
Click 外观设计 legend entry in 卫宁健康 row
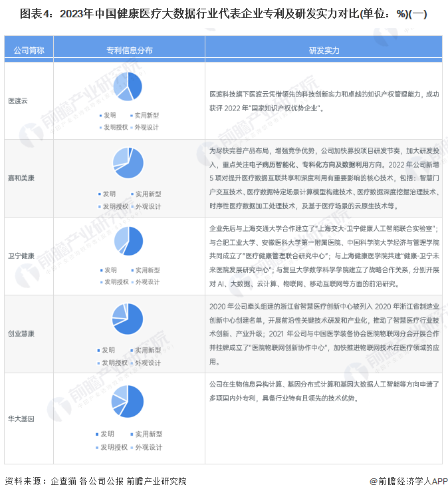146,282
